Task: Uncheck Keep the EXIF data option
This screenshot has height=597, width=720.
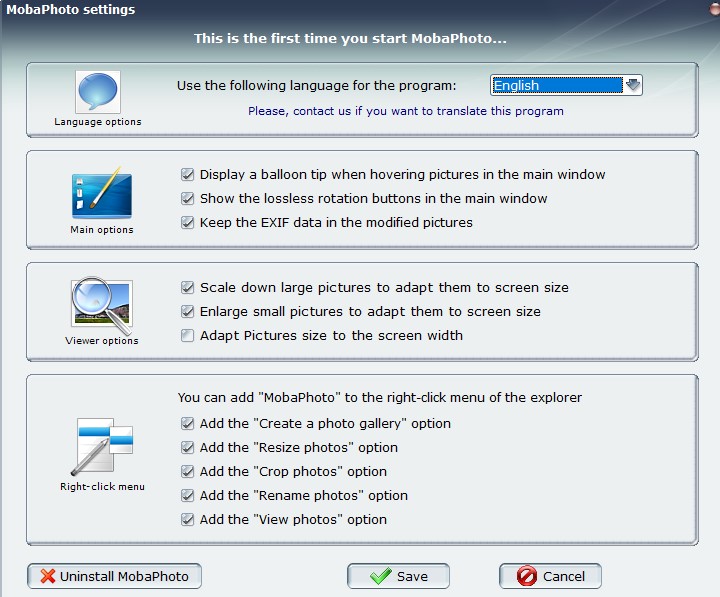Action: click(x=187, y=222)
